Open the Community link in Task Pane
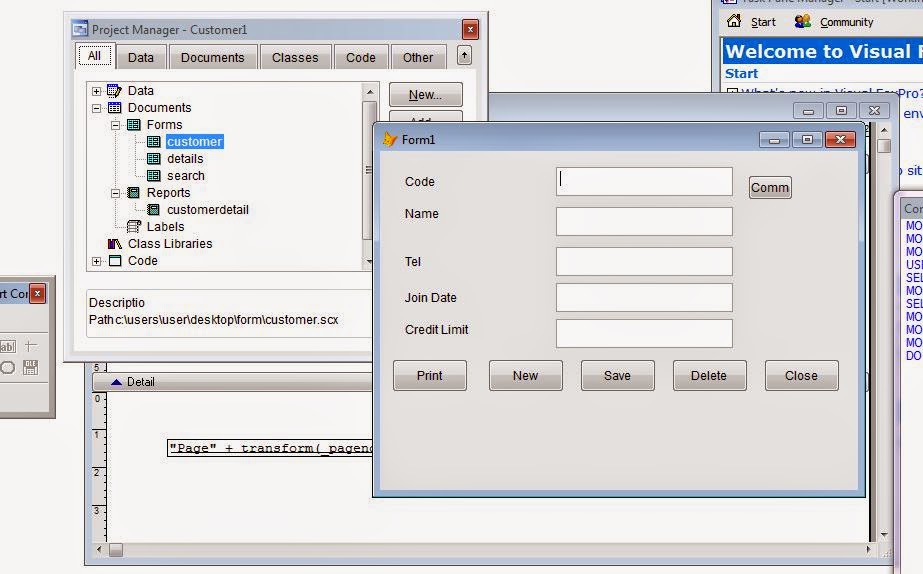The image size is (923, 574). (846, 22)
